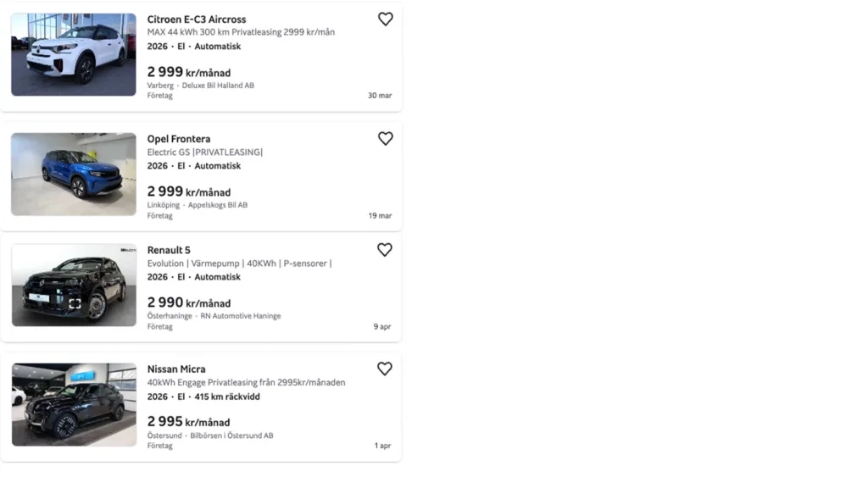The image size is (868, 488).
Task: Open Nissan Micra showroom photo
Action: [x=74, y=404]
